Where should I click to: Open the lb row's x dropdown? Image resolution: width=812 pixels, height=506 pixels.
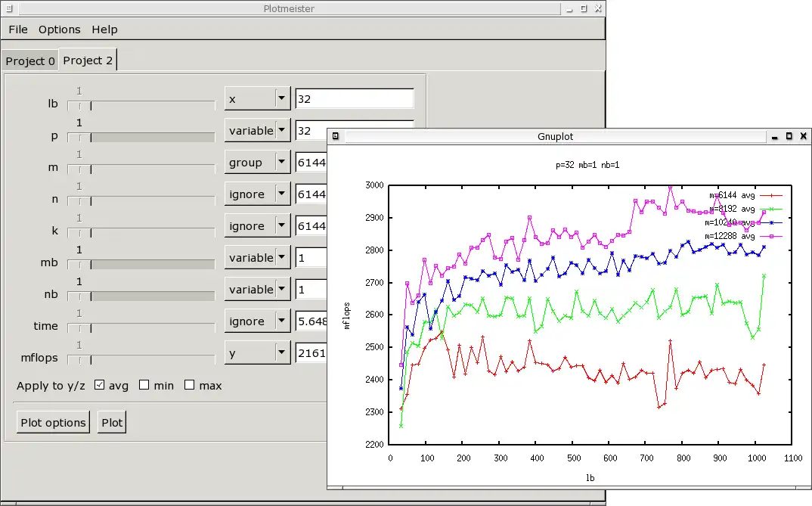(x=258, y=99)
